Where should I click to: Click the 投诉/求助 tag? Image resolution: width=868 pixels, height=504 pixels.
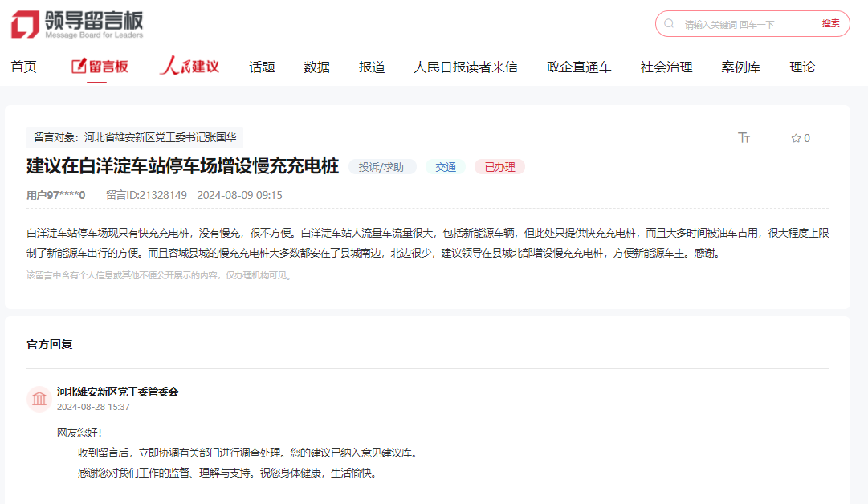pos(381,167)
